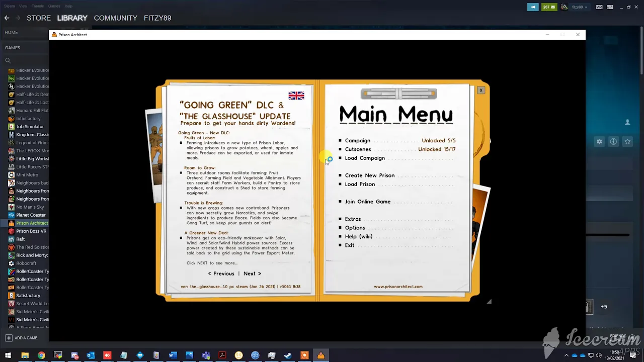644x362 pixels.
Task: Open the Steam menu in the menu bar
Action: tap(9, 6)
